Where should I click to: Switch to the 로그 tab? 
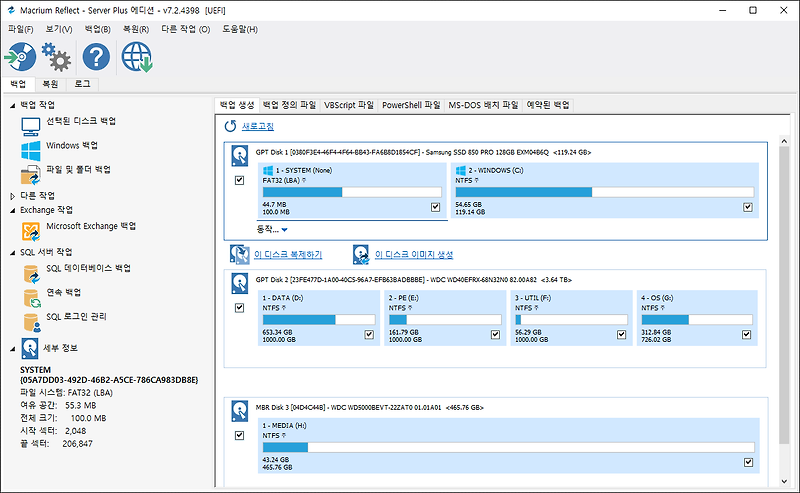(82, 84)
